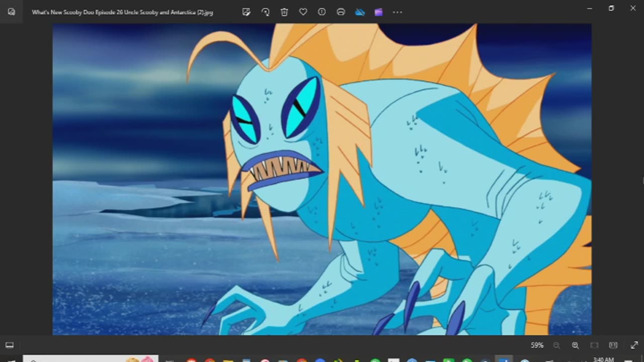Open the Photos gallery icon beside the filename
The width and height of the screenshot is (644, 362).
(12, 12)
